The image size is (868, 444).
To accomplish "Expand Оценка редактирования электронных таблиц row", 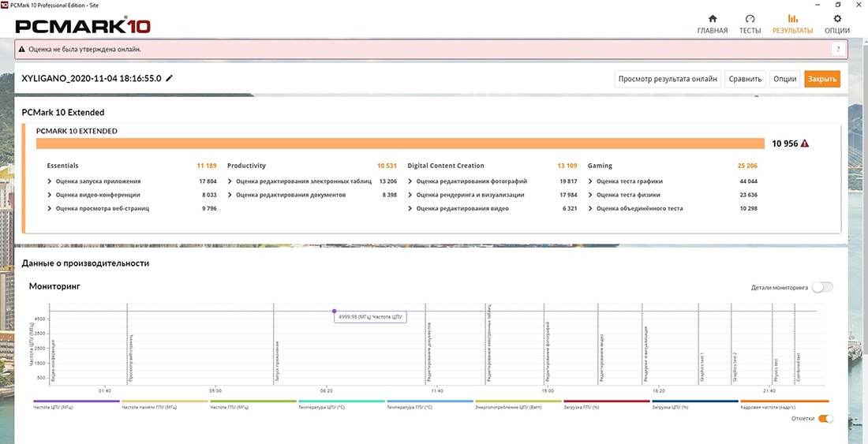I will click(230, 181).
